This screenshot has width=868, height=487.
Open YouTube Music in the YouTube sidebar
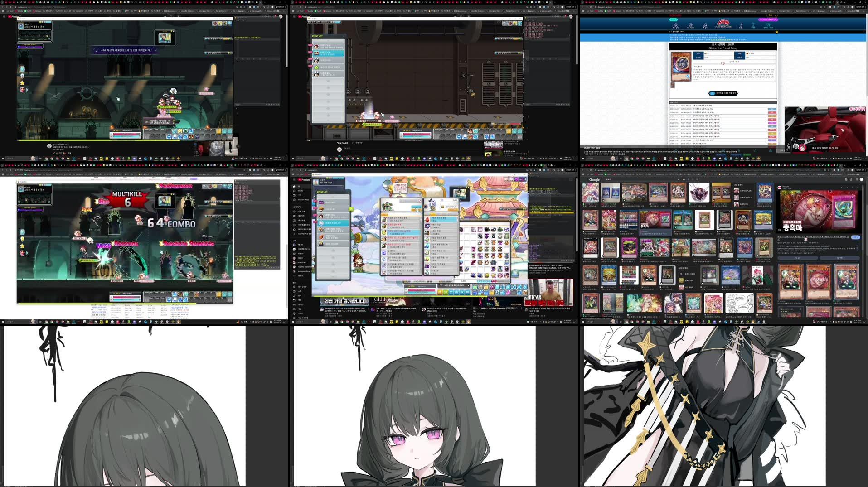[301, 200]
